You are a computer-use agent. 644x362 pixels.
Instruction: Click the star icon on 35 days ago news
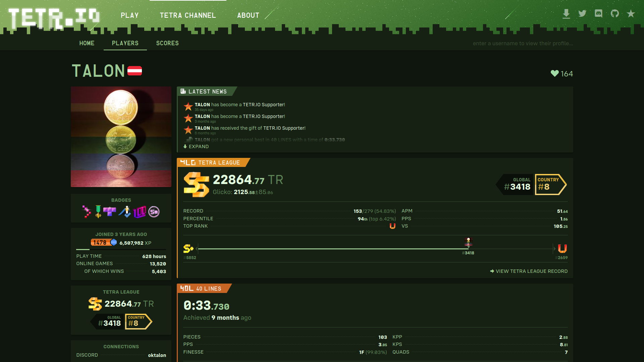188,107
